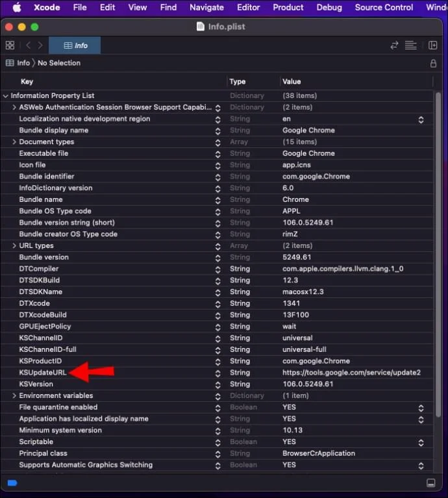The height and width of the screenshot is (498, 448).
Task: Click the Key column header
Action: [27, 82]
